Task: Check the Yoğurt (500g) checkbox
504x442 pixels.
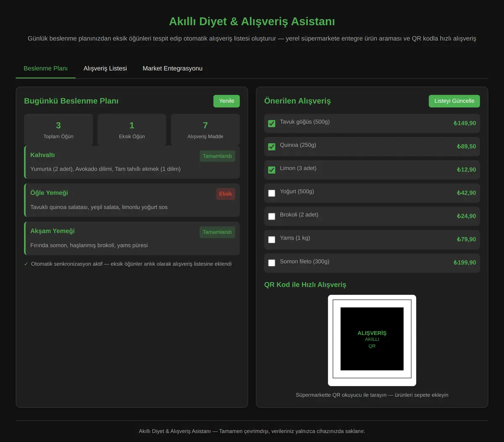Action: (272, 193)
